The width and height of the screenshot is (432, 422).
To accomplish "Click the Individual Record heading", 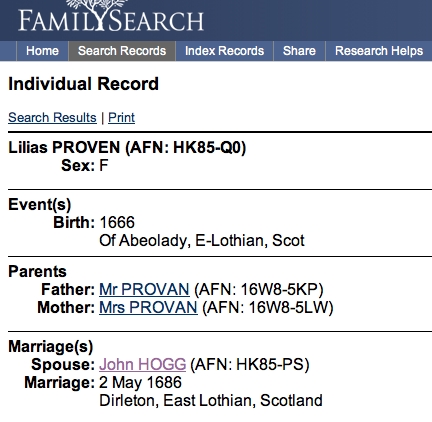I will click(83, 84).
